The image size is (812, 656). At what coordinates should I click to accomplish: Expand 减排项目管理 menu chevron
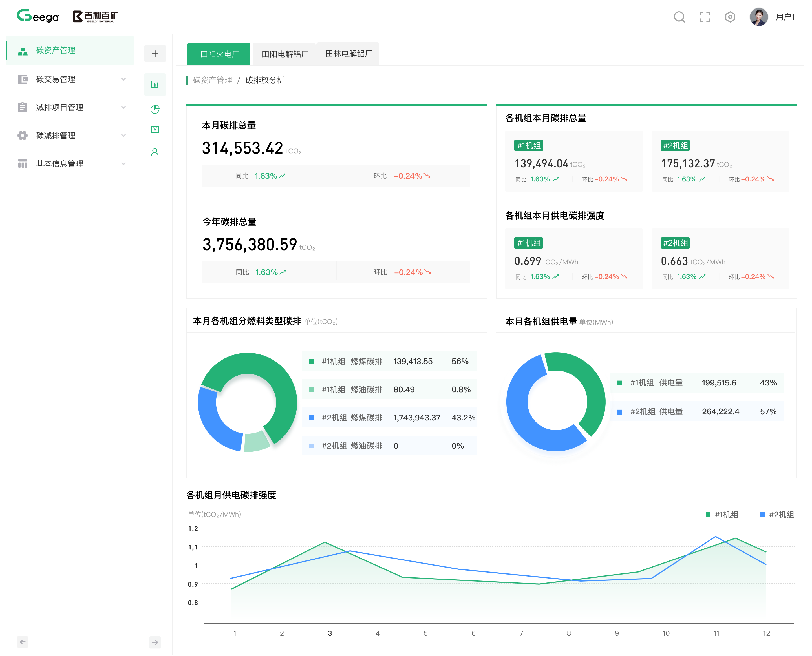(x=123, y=107)
